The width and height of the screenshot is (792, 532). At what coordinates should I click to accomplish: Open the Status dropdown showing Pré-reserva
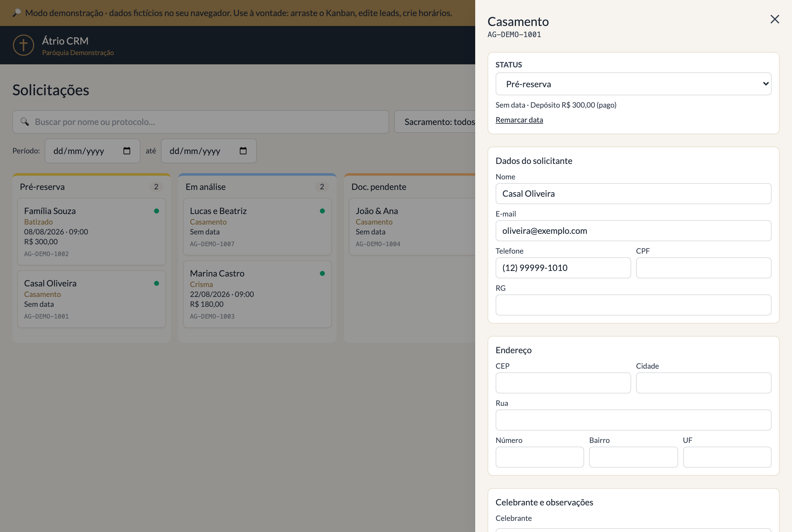click(x=633, y=84)
